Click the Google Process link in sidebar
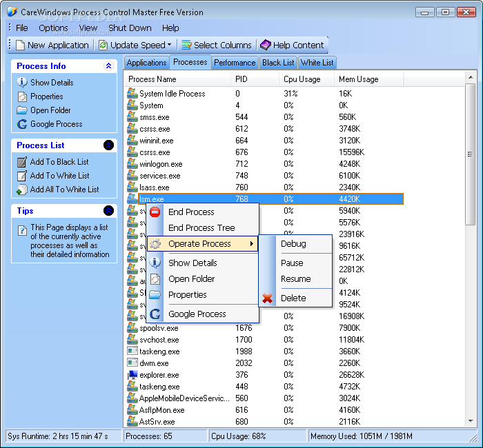Image resolution: width=483 pixels, height=448 pixels. (57, 124)
